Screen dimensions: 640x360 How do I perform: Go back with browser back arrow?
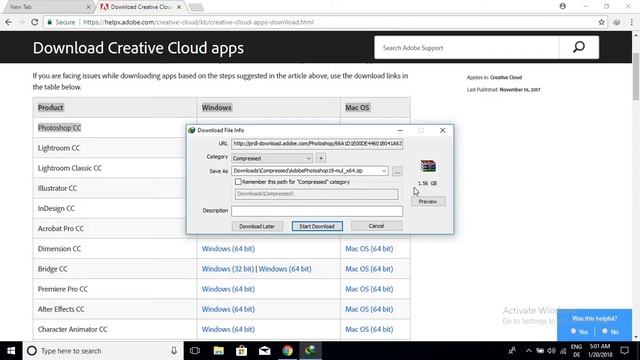[9, 22]
